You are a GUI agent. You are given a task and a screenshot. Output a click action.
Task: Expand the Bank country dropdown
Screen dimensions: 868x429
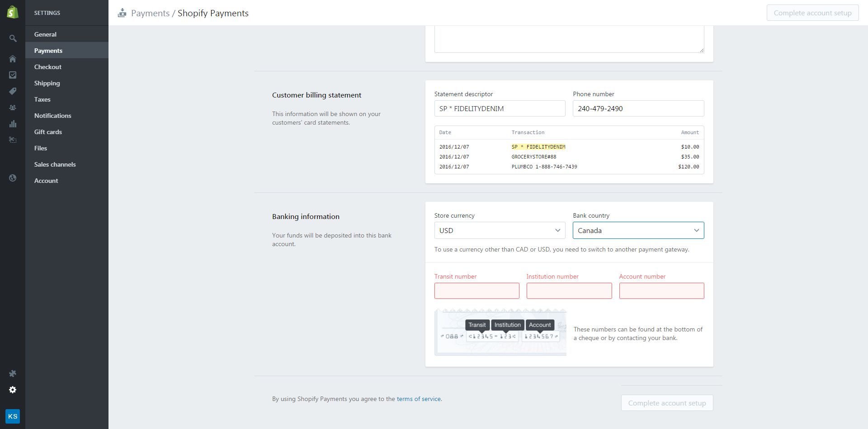(x=638, y=230)
